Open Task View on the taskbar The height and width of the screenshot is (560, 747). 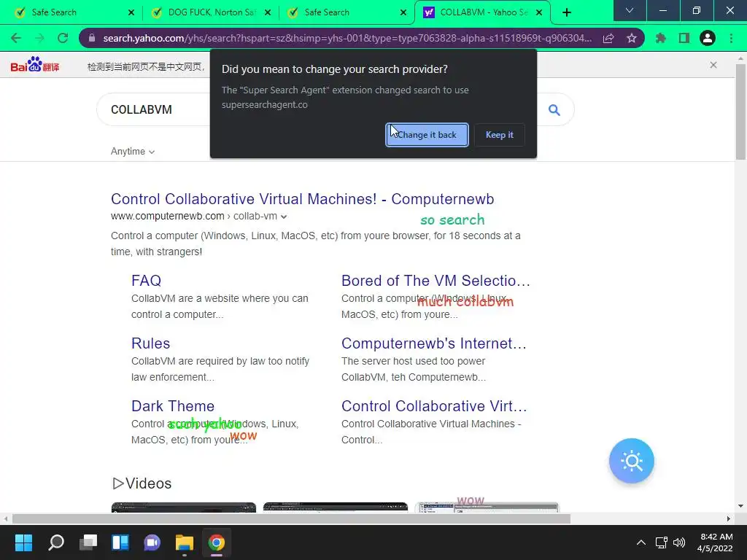pyautogui.click(x=88, y=542)
